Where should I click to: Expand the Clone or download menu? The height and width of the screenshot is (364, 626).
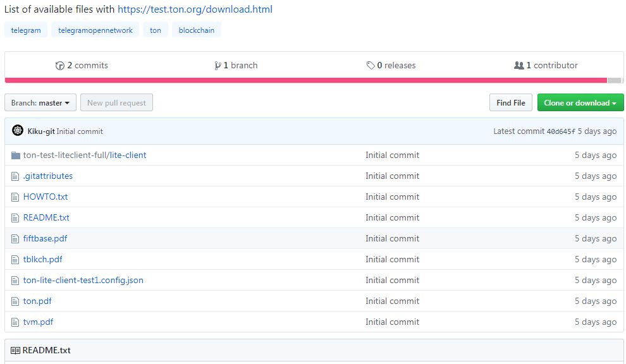pyautogui.click(x=580, y=103)
